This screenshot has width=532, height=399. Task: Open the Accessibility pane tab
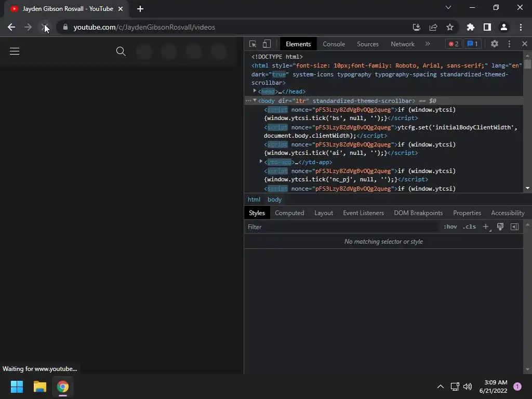pyautogui.click(x=508, y=213)
